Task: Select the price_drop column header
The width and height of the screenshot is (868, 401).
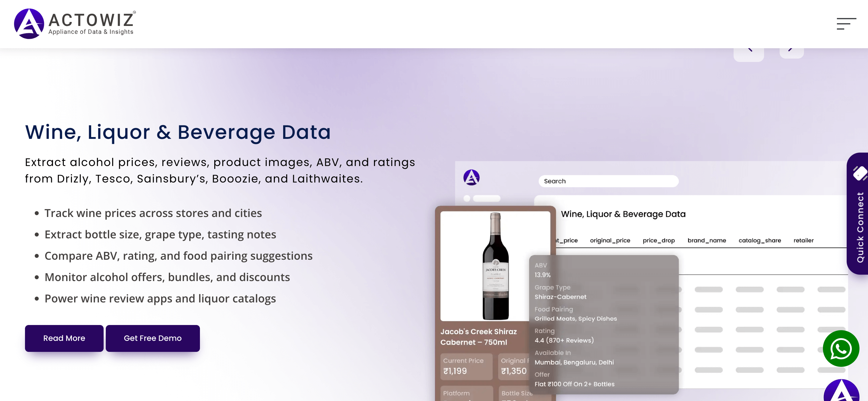Action: click(658, 240)
